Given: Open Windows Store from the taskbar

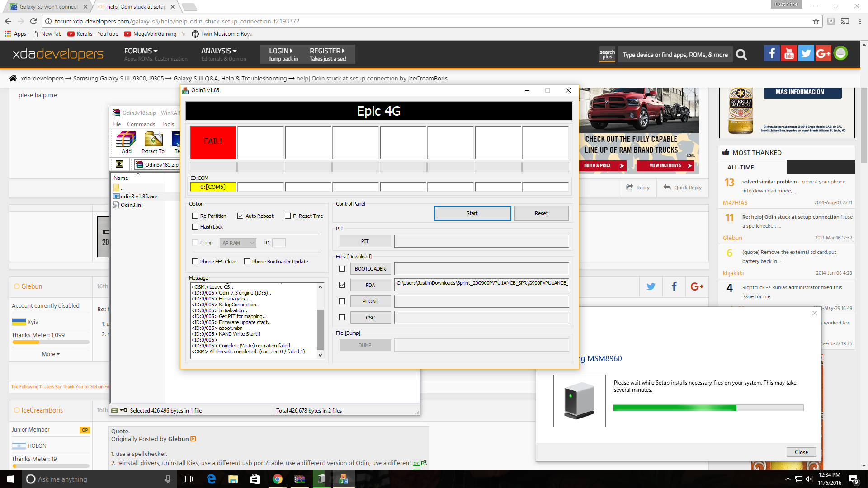Looking at the screenshot, I should [x=255, y=479].
